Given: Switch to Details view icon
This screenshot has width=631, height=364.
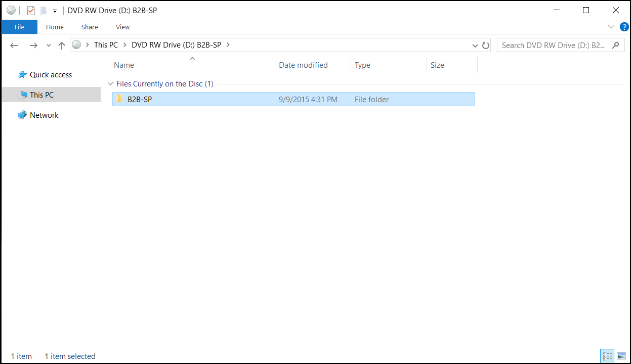Looking at the screenshot, I should click(x=608, y=356).
